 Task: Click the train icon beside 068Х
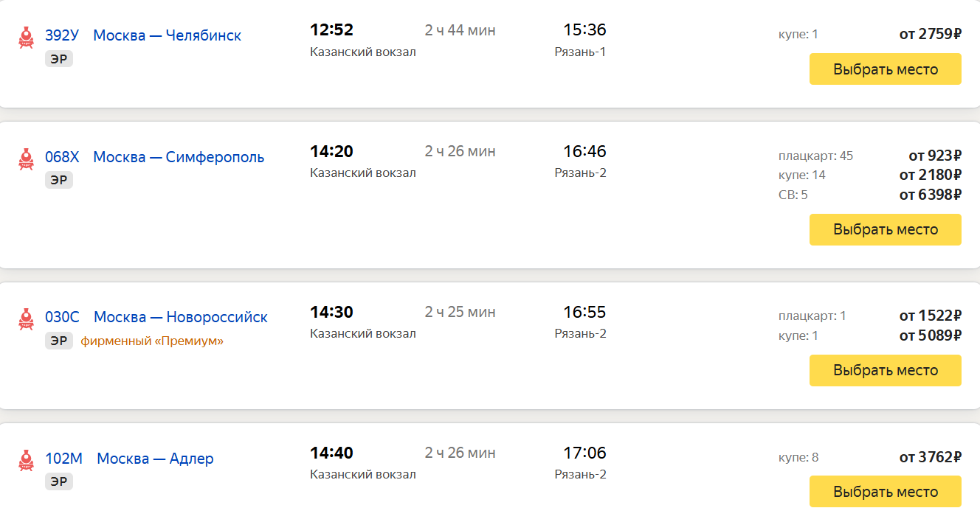(27, 159)
